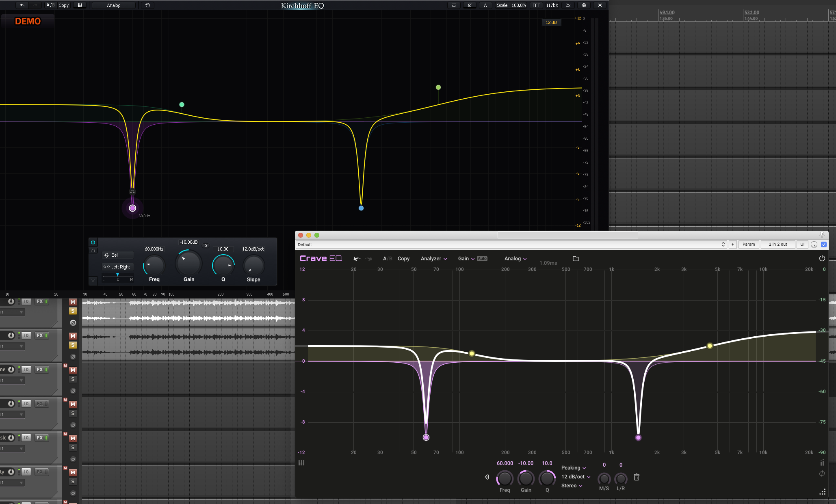Click the undo arrow in Kirchhoff EQ

pyautogui.click(x=22, y=5)
